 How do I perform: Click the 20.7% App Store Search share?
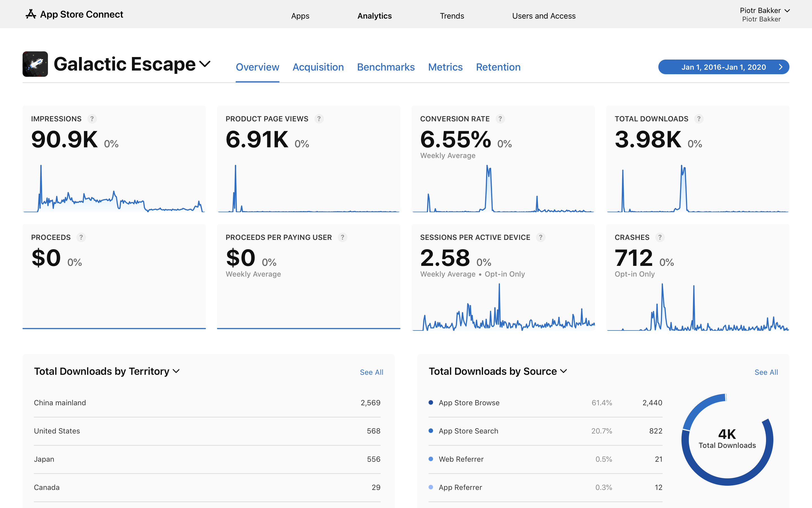602,431
